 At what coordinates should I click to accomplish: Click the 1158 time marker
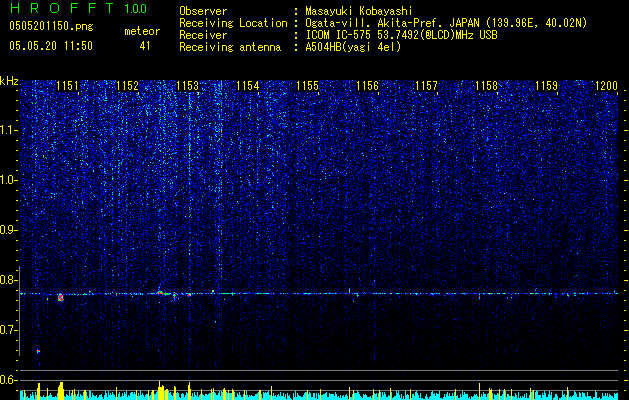[x=487, y=85]
